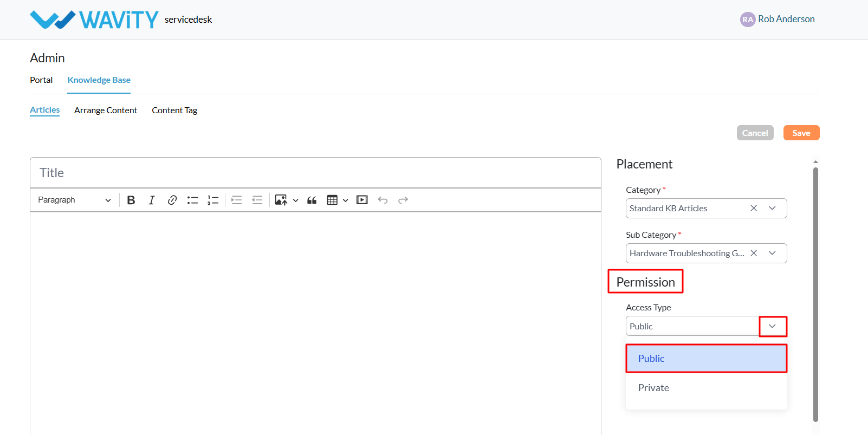Create a bulleted list
The image size is (868, 435).
pos(192,200)
